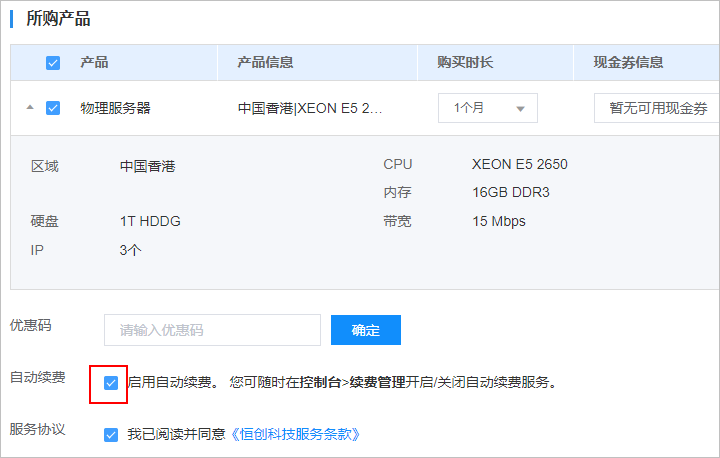Click the 产品 column header

tap(94, 62)
